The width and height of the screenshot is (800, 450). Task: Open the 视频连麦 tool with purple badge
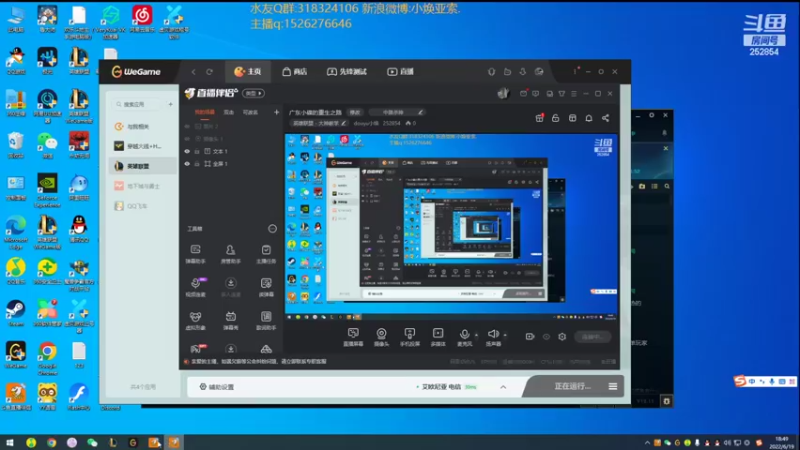click(195, 287)
